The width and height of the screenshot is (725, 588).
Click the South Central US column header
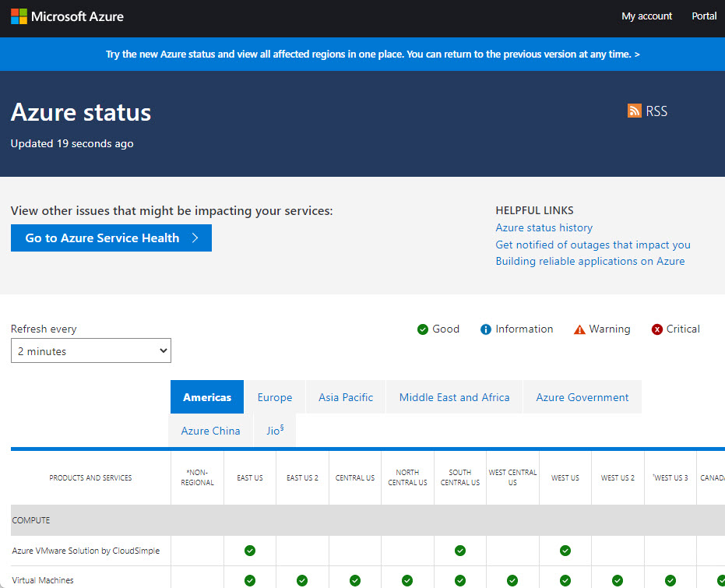pyautogui.click(x=460, y=477)
